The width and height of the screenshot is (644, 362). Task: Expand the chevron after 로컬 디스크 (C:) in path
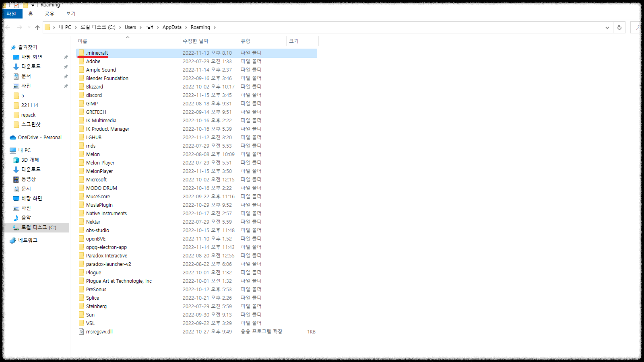click(120, 27)
